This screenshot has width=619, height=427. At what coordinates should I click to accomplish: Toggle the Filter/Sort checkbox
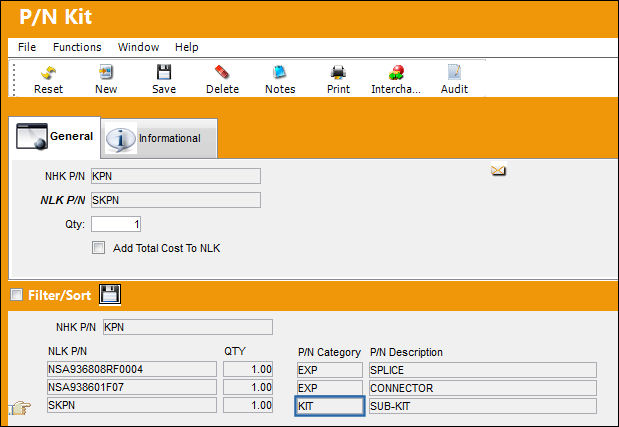(16, 295)
